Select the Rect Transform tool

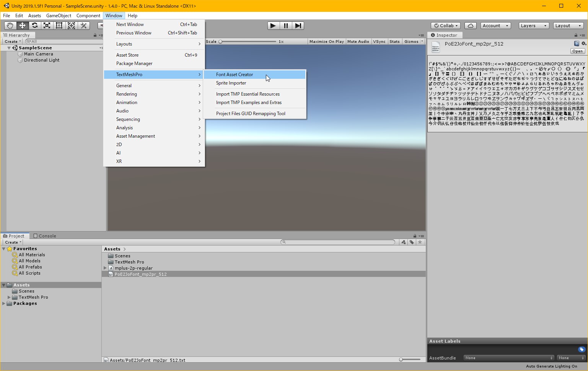tap(59, 26)
